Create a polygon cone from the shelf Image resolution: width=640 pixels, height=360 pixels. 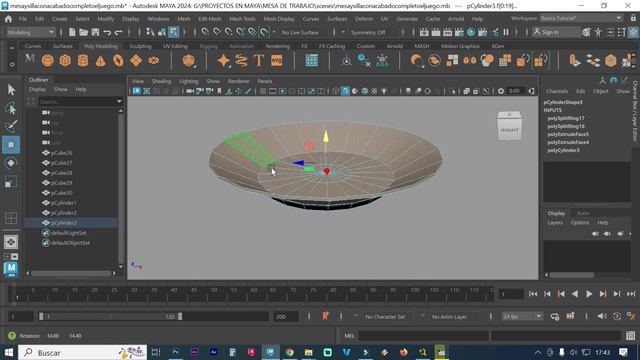coord(100,60)
